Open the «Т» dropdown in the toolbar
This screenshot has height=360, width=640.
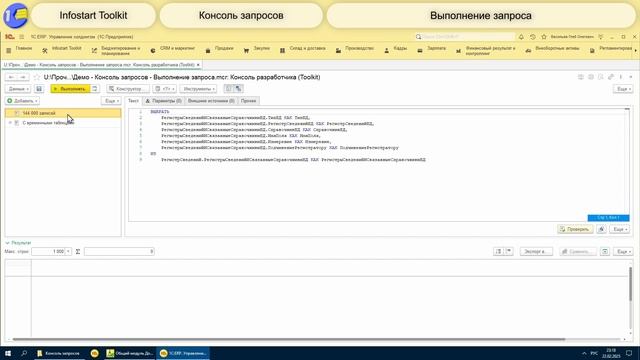click(x=164, y=89)
